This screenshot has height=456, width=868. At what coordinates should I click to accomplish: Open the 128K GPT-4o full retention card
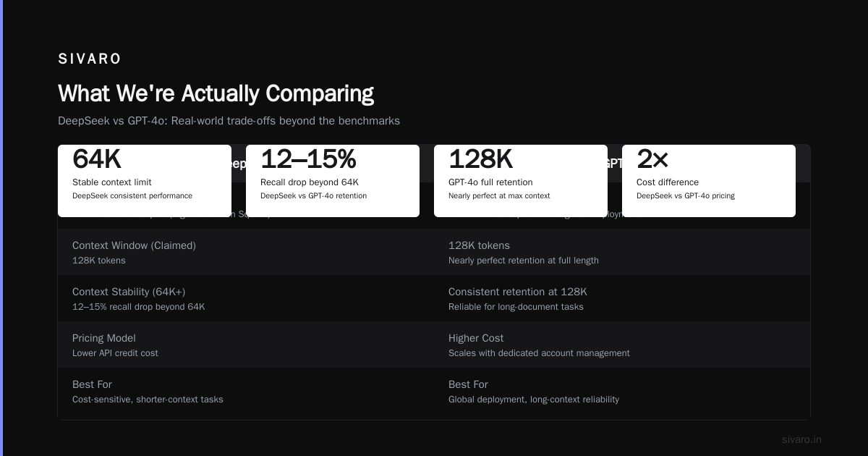pyautogui.click(x=521, y=181)
